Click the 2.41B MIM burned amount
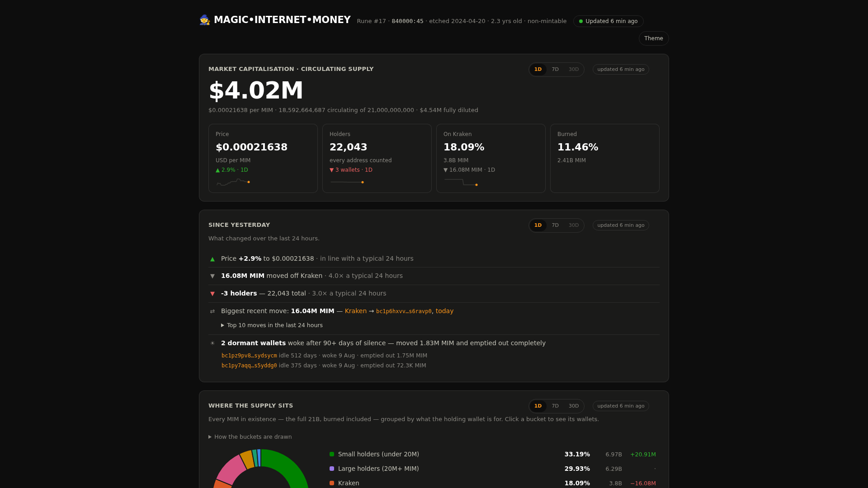Viewport: 868px width, 488px height. click(571, 160)
